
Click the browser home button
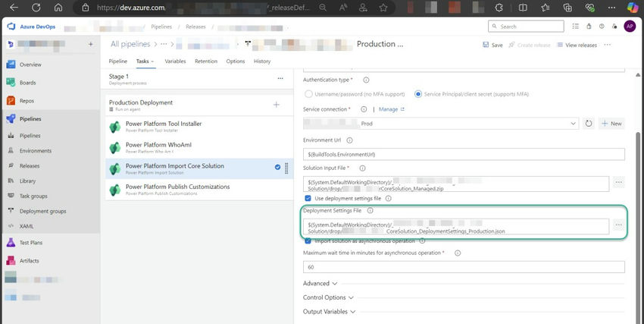click(x=58, y=8)
